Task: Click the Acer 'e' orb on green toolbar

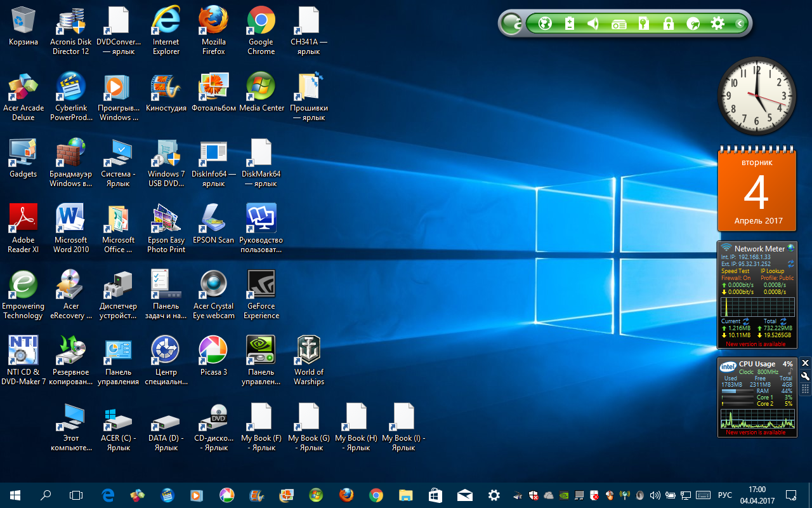Action: tap(511, 24)
